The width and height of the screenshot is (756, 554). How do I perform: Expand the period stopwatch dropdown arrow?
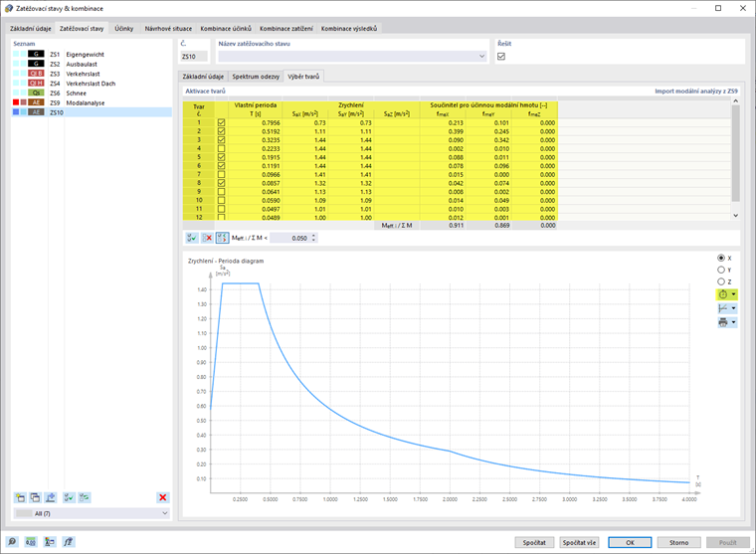tap(734, 294)
